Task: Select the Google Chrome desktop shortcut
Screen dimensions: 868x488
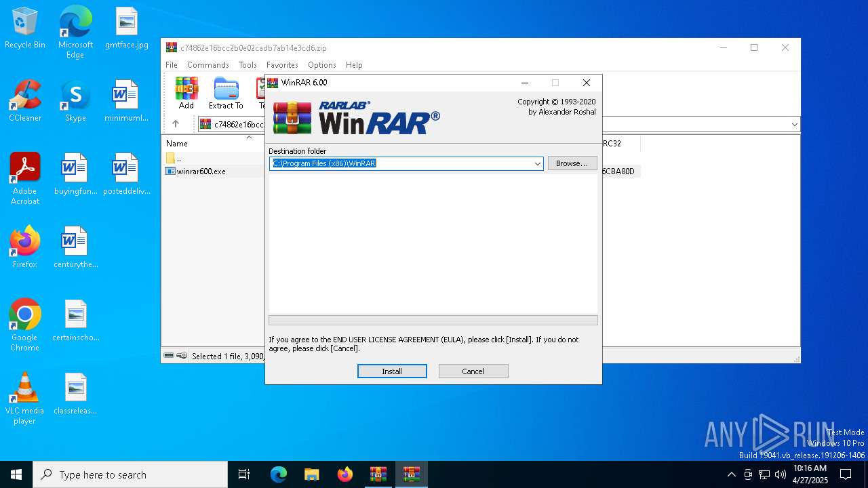Action: tap(25, 325)
